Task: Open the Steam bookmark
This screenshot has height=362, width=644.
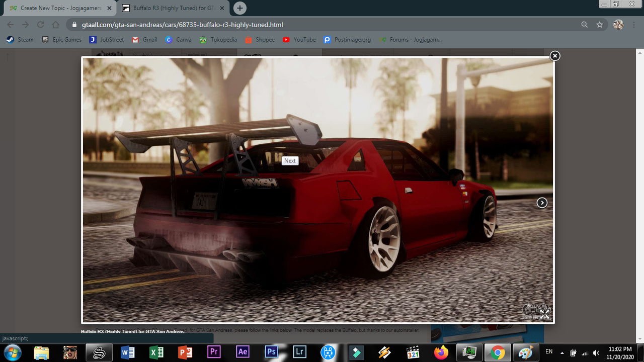Action: click(x=20, y=40)
